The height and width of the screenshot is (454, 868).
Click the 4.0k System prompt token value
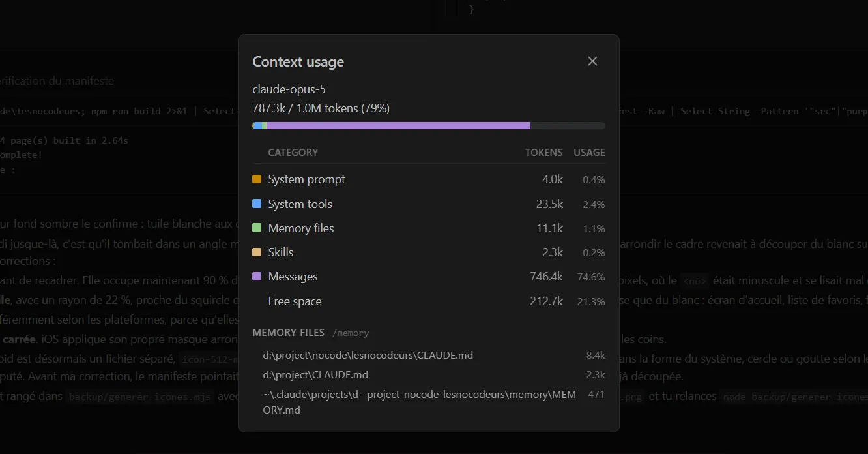553,179
